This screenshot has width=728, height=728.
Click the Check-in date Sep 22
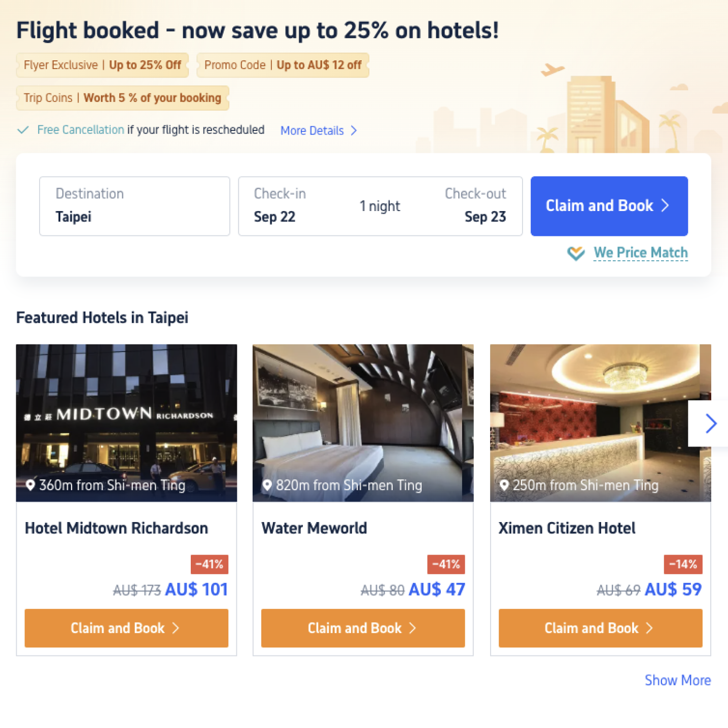tap(274, 217)
